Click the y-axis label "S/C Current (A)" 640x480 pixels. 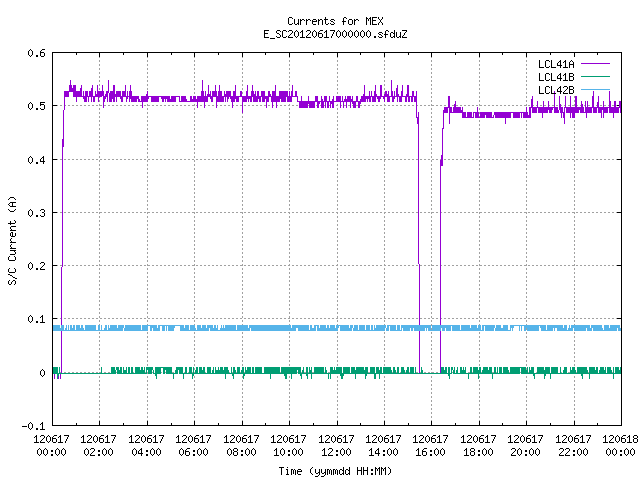pos(12,241)
